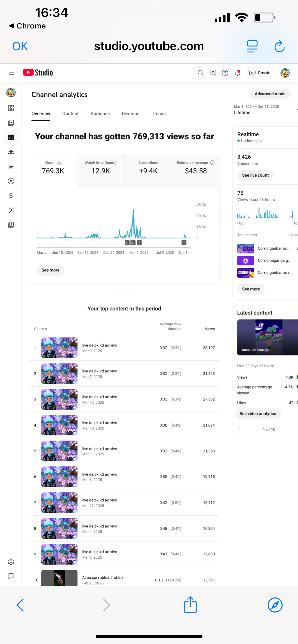Open Subtitles sidebar icon
The image size is (298, 644).
tap(11, 167)
